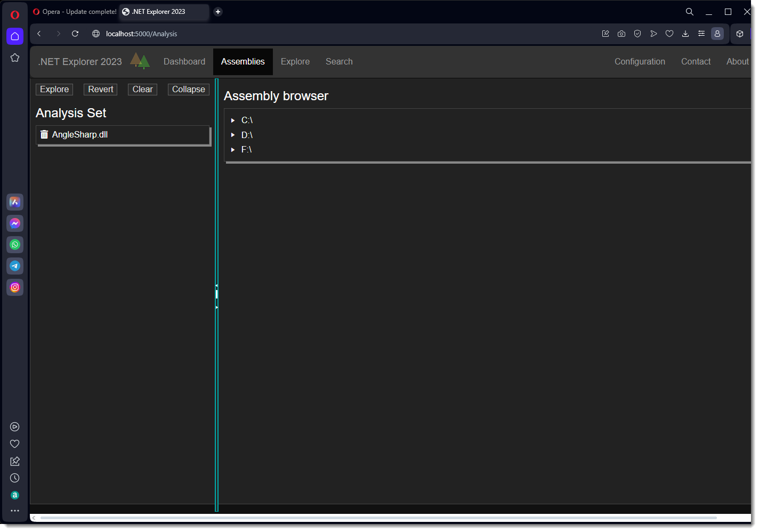Viewport: 759px width, 532px height.
Task: Open the downloads icon
Action: [x=685, y=34]
